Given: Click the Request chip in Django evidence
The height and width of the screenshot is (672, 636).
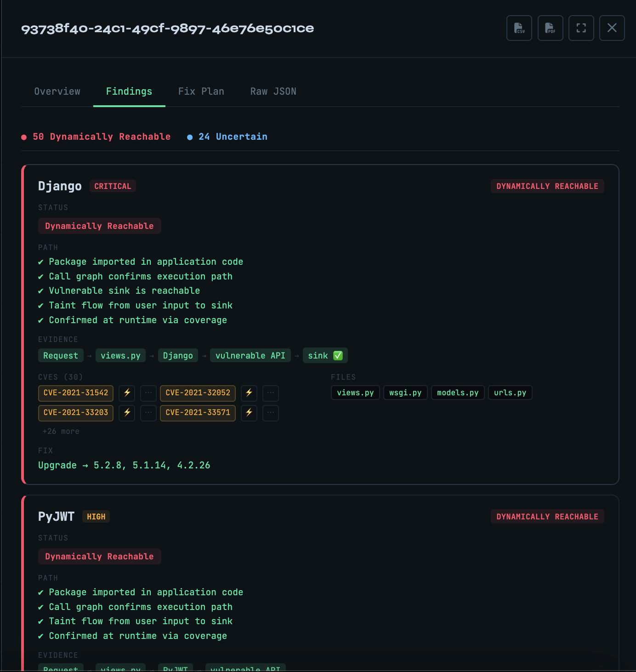Looking at the screenshot, I should (61, 356).
